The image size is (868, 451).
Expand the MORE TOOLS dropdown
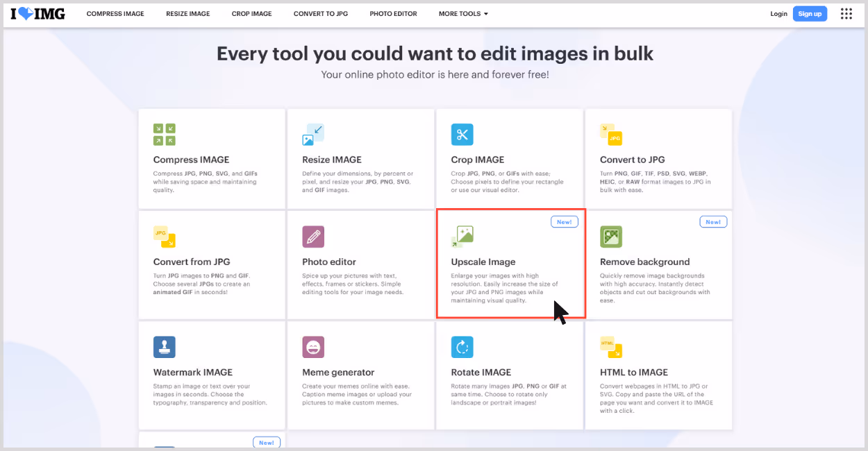click(463, 14)
